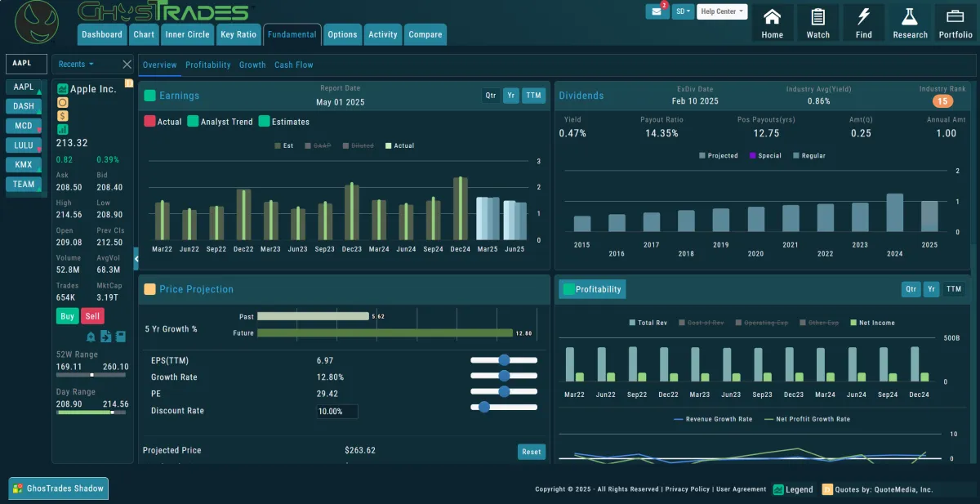Toggle the Analyst Trend series
This screenshot has height=504, width=980.
220,122
